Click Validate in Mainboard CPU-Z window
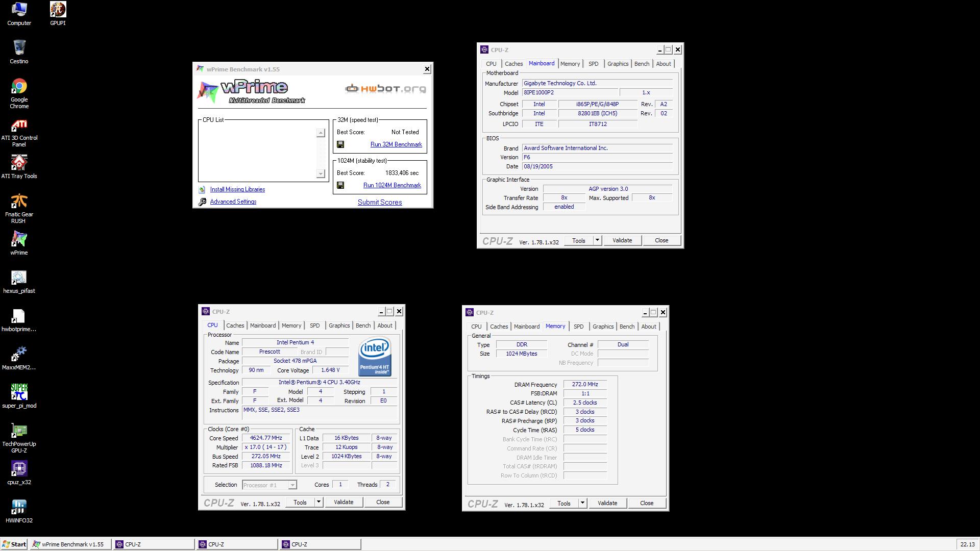 pyautogui.click(x=622, y=240)
